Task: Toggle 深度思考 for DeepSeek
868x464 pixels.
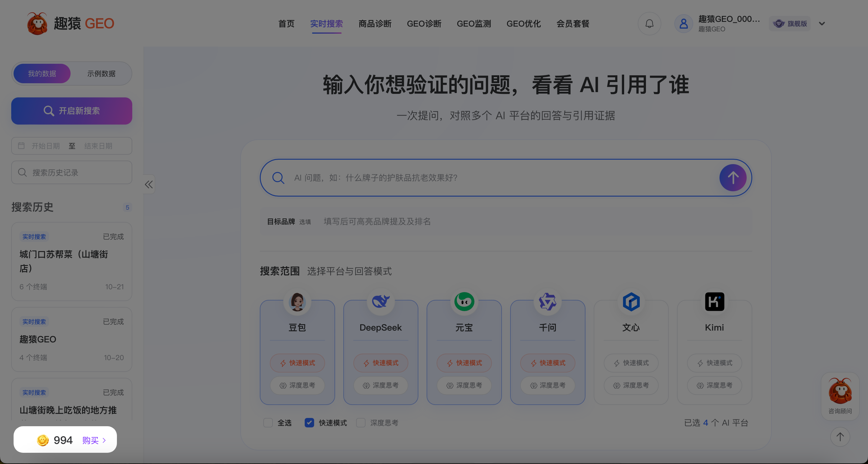Action: click(381, 385)
